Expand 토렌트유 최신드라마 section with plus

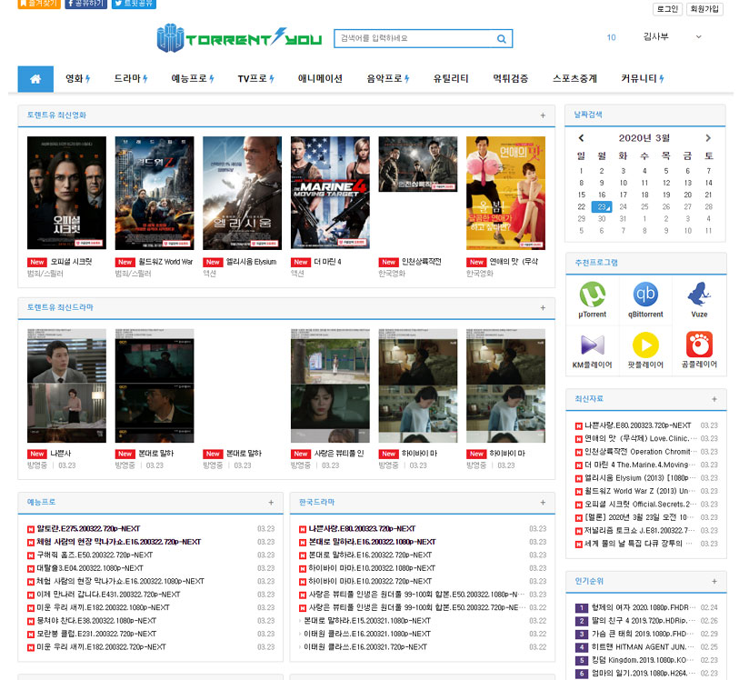(x=543, y=308)
